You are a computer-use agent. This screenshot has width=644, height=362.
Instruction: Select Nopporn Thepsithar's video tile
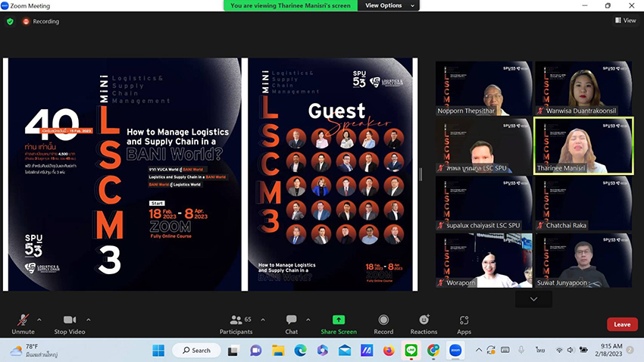click(x=484, y=89)
